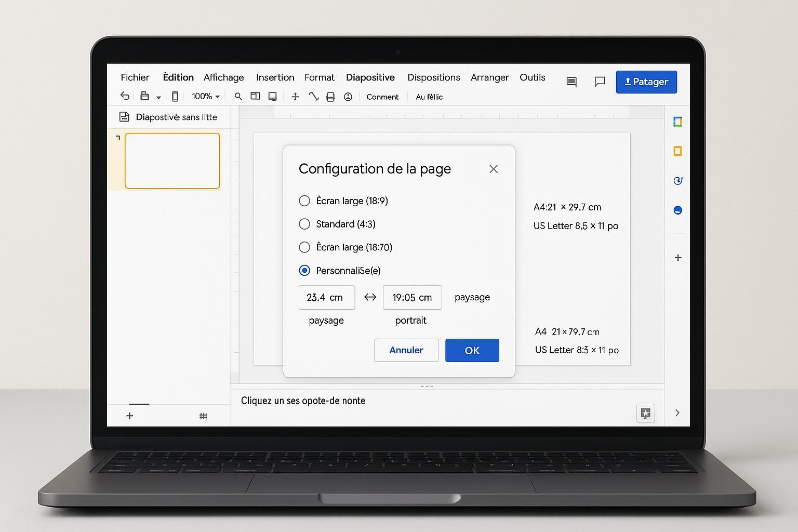Open the Insertion menu
This screenshot has height=532, width=798.
(275, 77)
